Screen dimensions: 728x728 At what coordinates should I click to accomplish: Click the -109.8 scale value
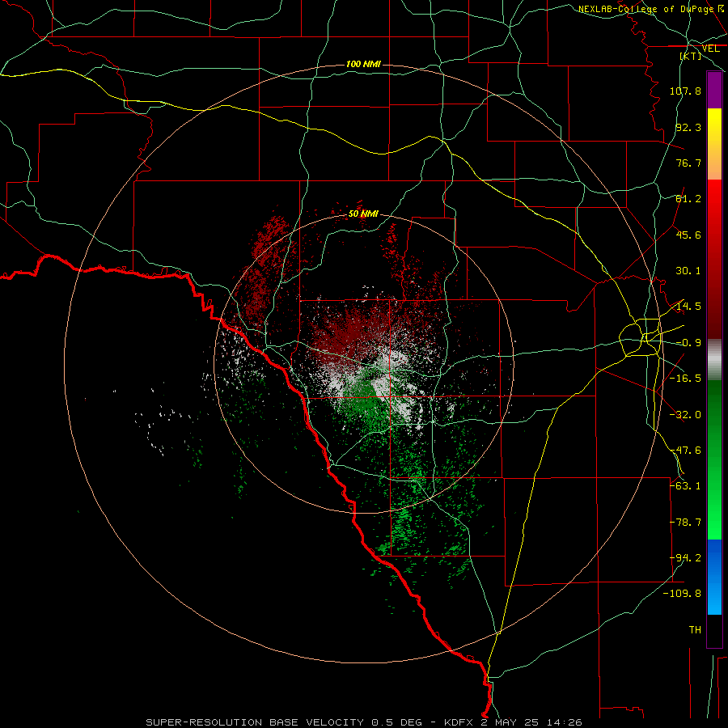click(x=682, y=594)
